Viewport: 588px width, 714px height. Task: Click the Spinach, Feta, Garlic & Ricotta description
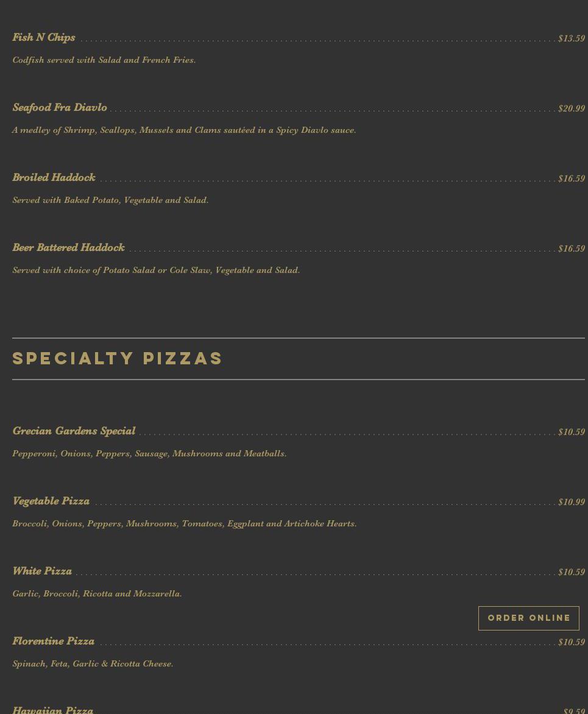pos(93,664)
